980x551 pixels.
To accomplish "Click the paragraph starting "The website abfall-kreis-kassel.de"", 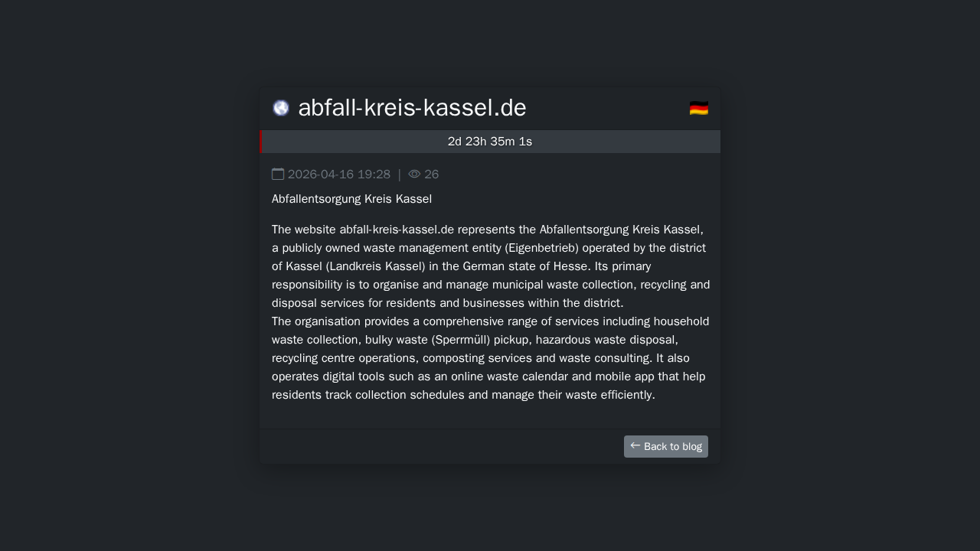I will [490, 266].
